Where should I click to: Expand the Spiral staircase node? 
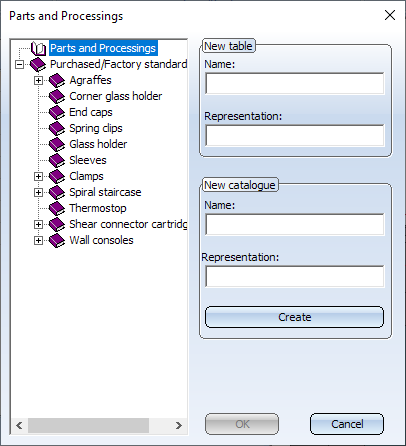[x=38, y=192]
